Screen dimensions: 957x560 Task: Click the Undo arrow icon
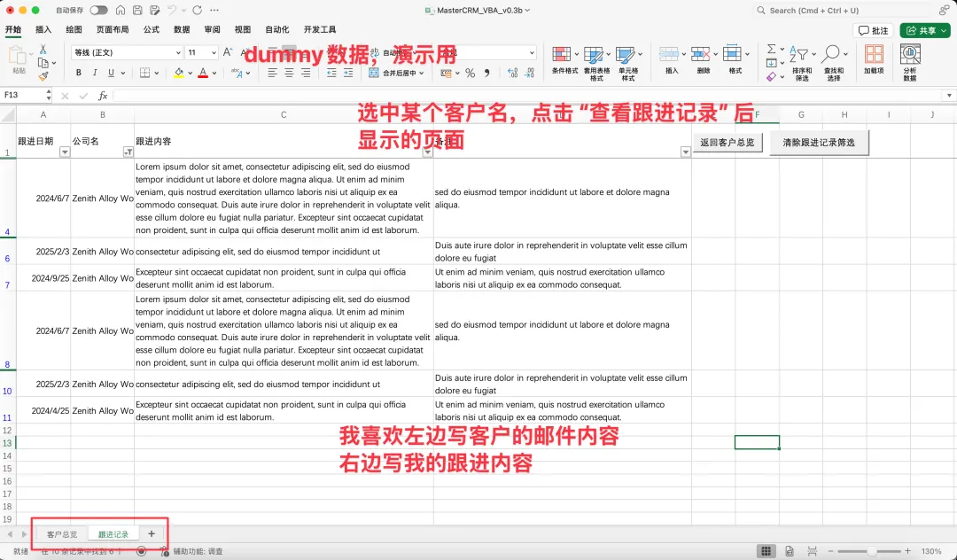tap(172, 10)
